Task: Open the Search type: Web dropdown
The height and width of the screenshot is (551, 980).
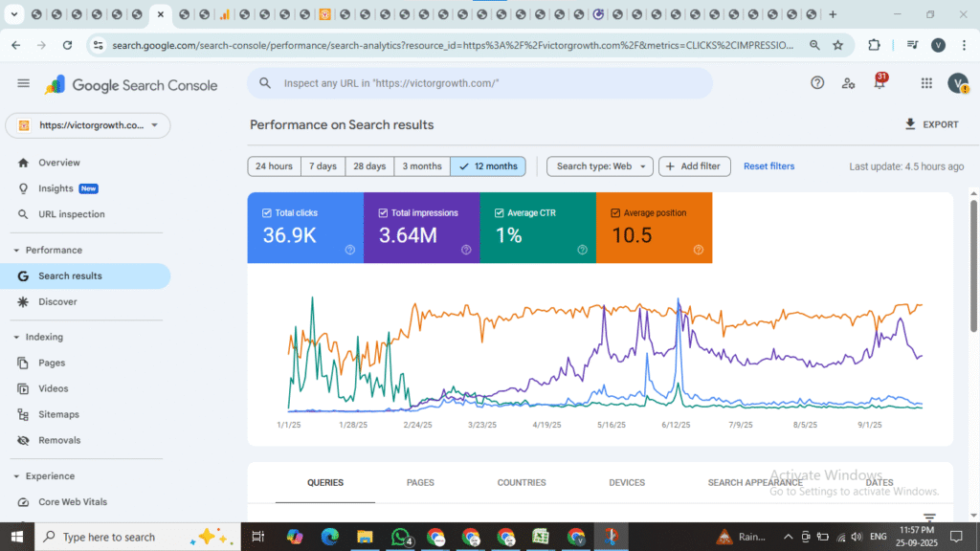Action: (x=600, y=166)
